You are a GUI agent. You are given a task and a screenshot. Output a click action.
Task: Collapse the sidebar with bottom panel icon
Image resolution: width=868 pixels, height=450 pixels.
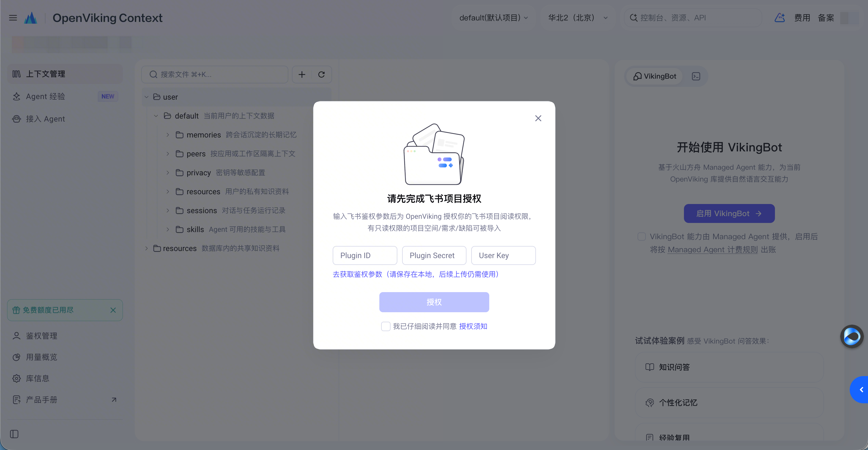pyautogui.click(x=14, y=434)
